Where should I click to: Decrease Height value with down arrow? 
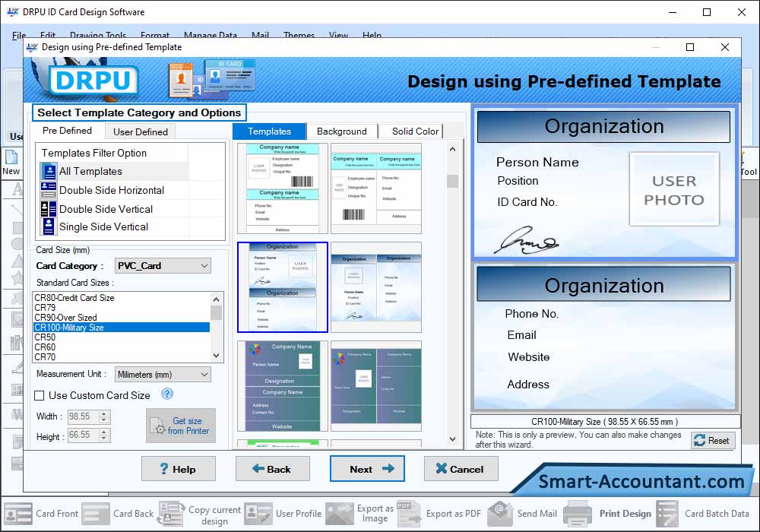(104, 439)
